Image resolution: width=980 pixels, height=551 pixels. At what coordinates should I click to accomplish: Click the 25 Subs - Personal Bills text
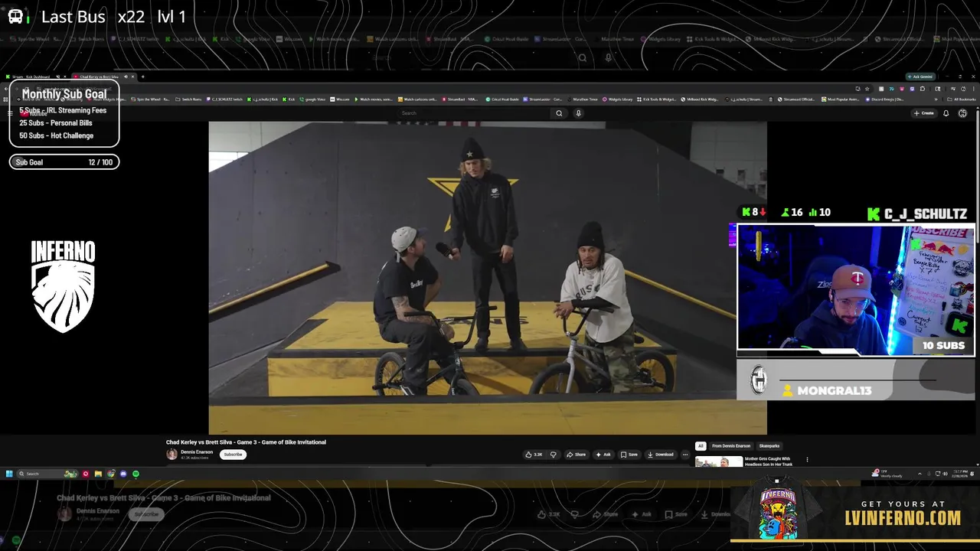coord(56,122)
